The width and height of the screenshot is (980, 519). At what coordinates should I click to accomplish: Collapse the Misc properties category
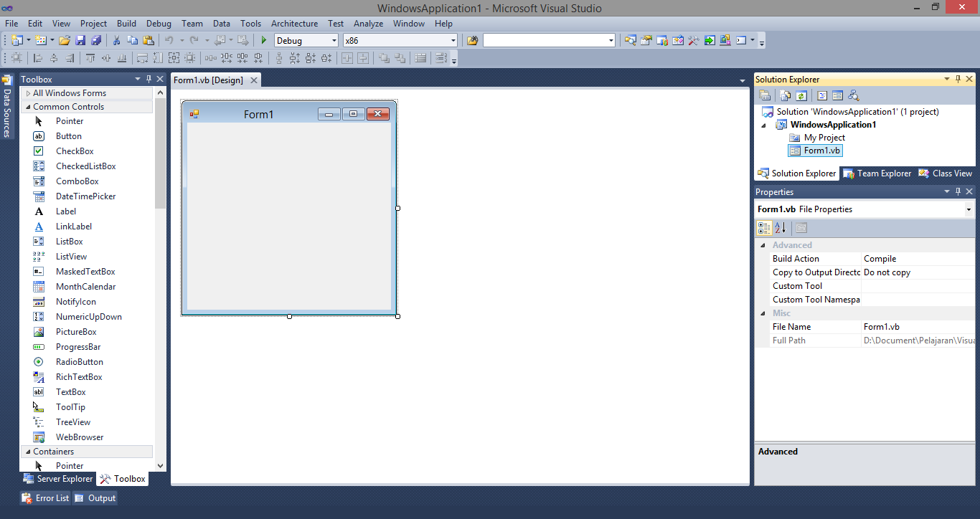point(763,313)
